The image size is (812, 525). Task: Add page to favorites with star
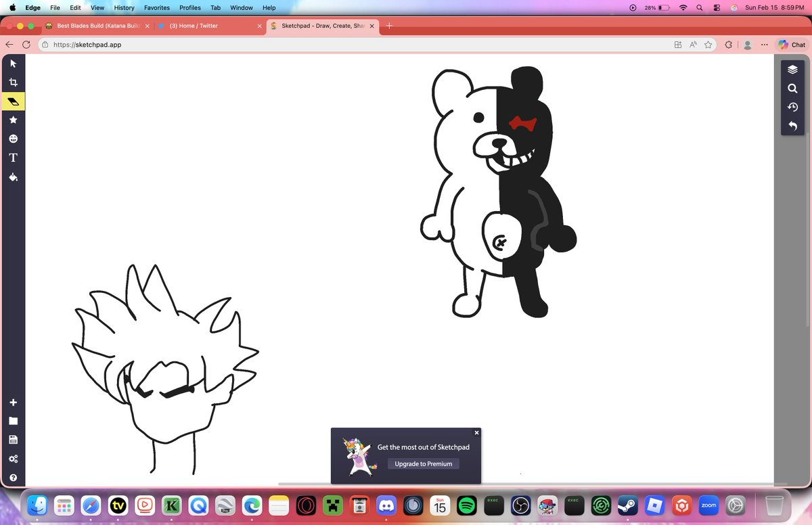pos(708,45)
